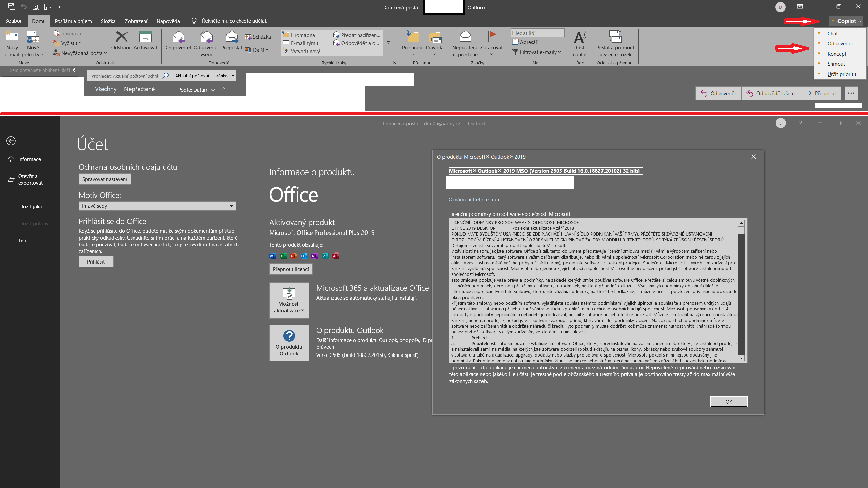Choose the Předat nadřízenému quick step
Image resolution: width=868 pixels, height=488 pixels.
pos(357,35)
